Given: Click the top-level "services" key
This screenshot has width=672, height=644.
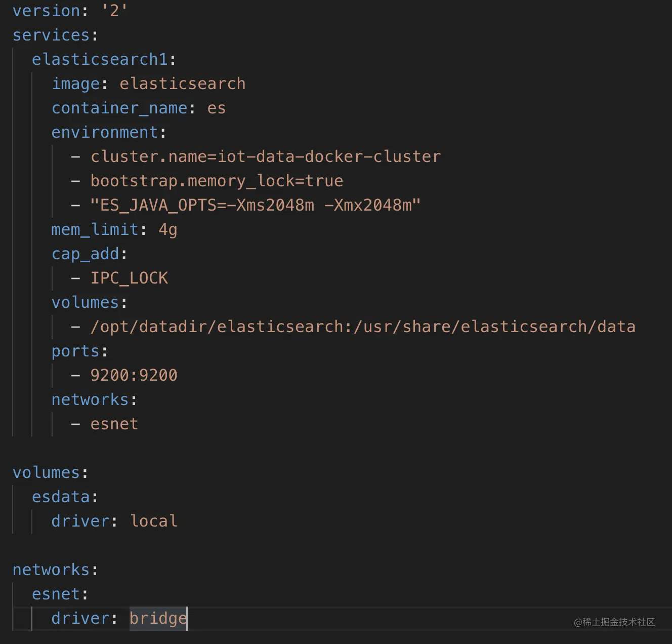Looking at the screenshot, I should (51, 35).
